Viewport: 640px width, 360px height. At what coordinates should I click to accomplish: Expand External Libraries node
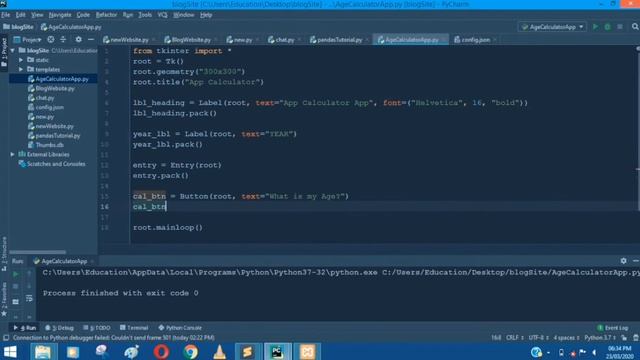tap(13, 154)
